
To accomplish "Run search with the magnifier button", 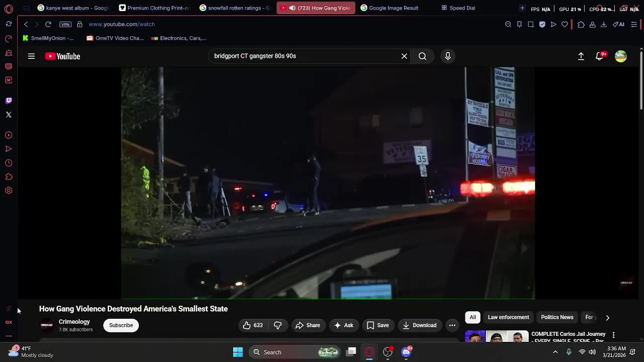I will [x=423, y=56].
